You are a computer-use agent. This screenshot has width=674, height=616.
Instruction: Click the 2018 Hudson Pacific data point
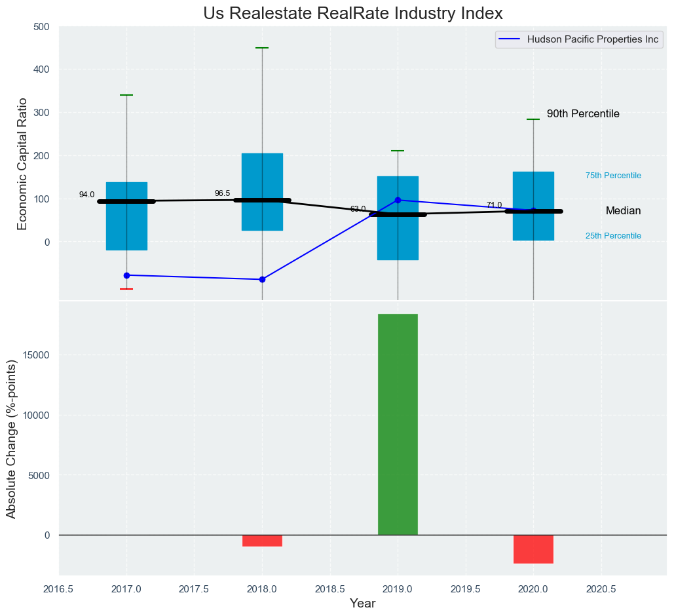[262, 279]
